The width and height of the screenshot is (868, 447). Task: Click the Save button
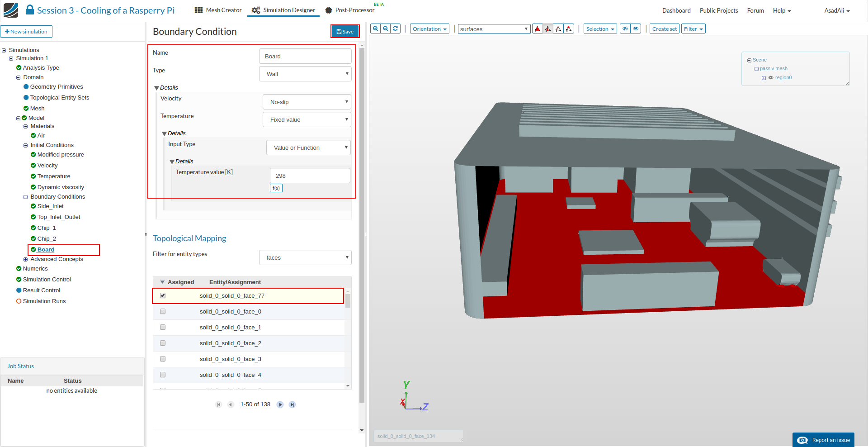pos(345,31)
